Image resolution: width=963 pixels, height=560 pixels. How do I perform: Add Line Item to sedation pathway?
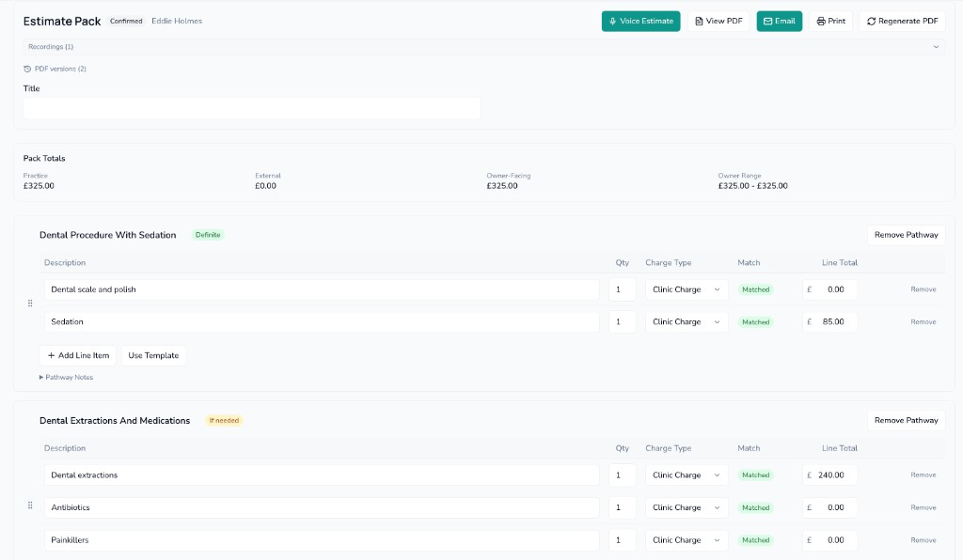pos(78,356)
